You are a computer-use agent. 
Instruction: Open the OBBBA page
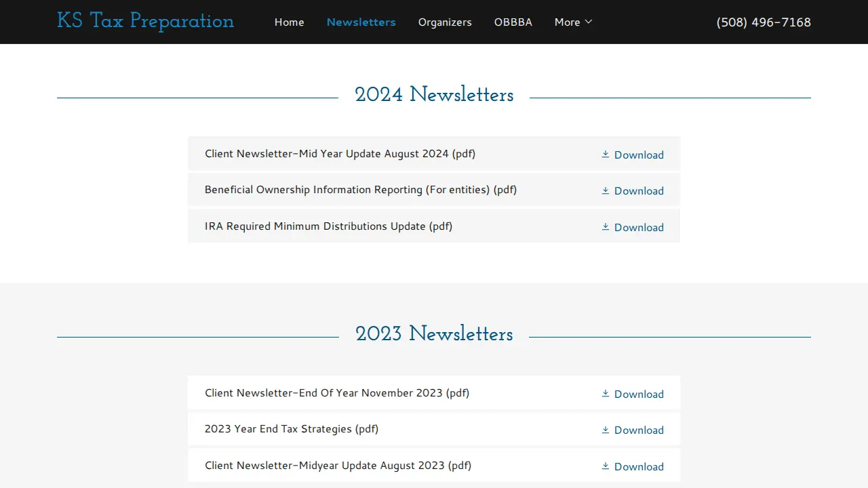[x=513, y=22]
